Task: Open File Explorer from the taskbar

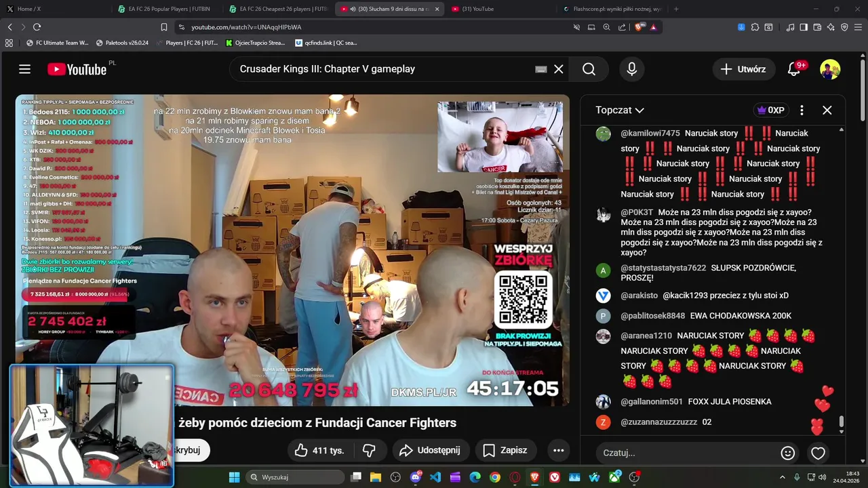Action: click(x=376, y=477)
